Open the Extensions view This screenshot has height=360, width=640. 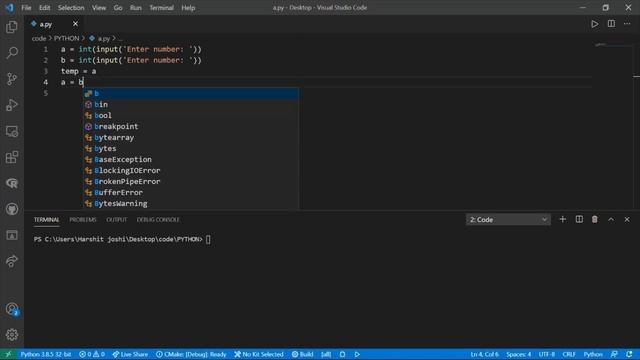pos(12,157)
